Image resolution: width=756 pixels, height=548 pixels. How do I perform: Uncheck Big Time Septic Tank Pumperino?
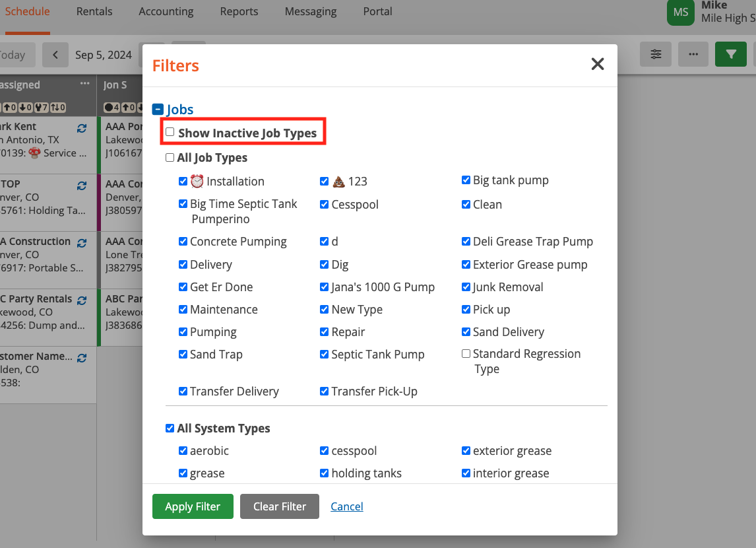pos(183,203)
